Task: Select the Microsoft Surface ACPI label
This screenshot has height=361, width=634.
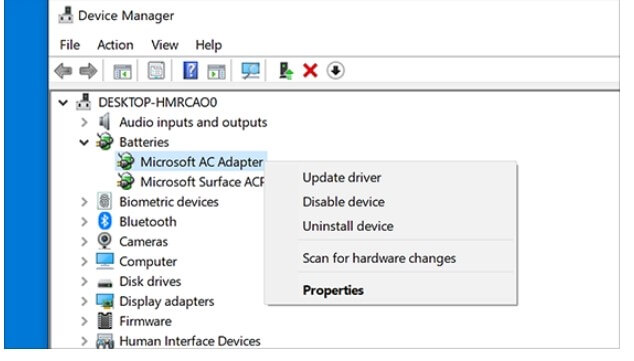Action: 202,182
